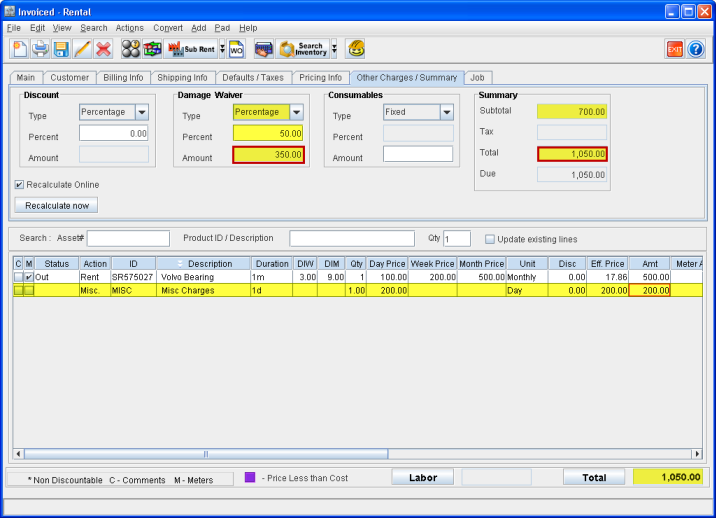Click the Description column header

tap(204, 264)
